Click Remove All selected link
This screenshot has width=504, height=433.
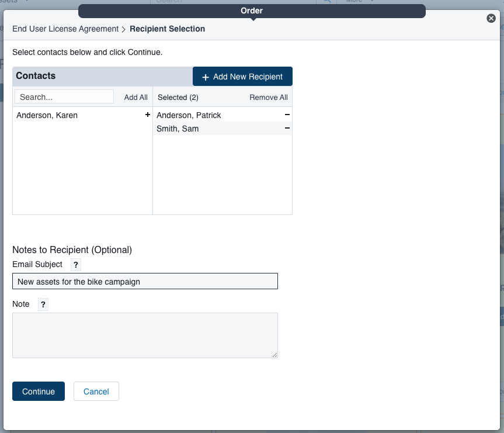coord(269,98)
